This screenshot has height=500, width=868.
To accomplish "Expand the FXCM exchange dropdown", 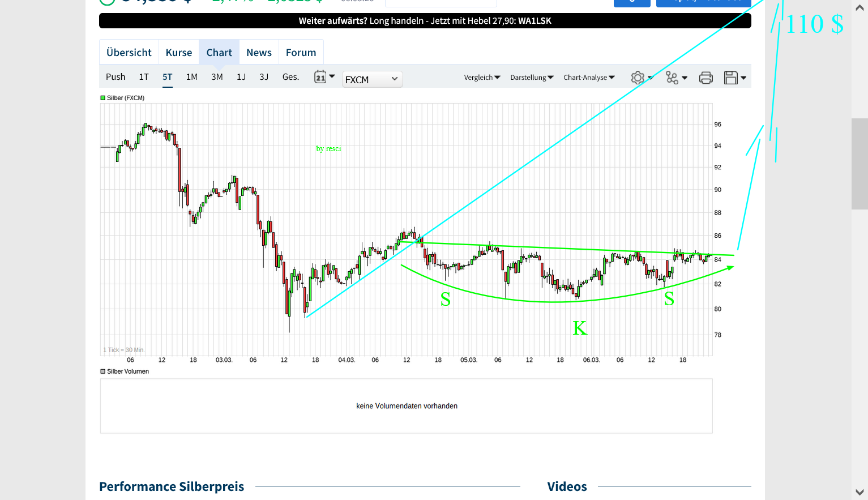I will click(372, 79).
